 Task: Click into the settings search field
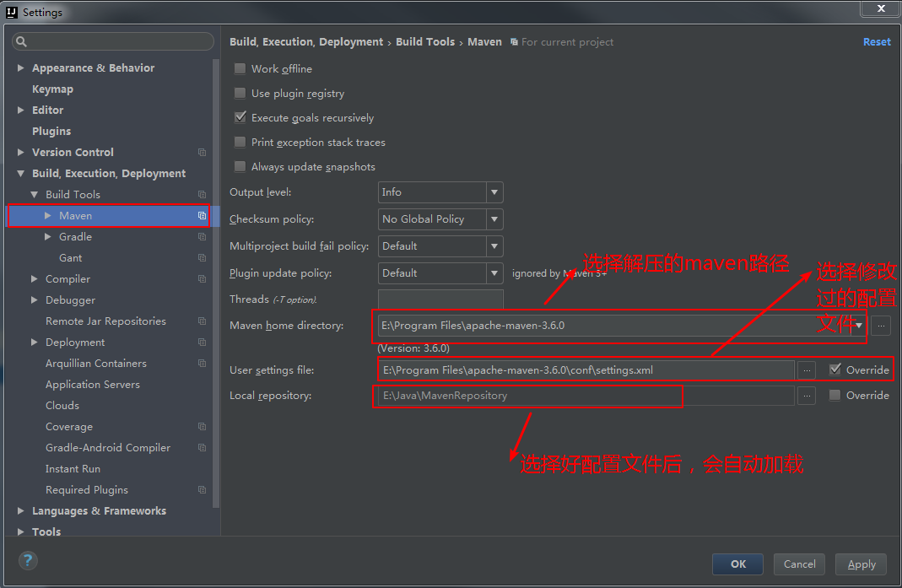[x=113, y=41]
